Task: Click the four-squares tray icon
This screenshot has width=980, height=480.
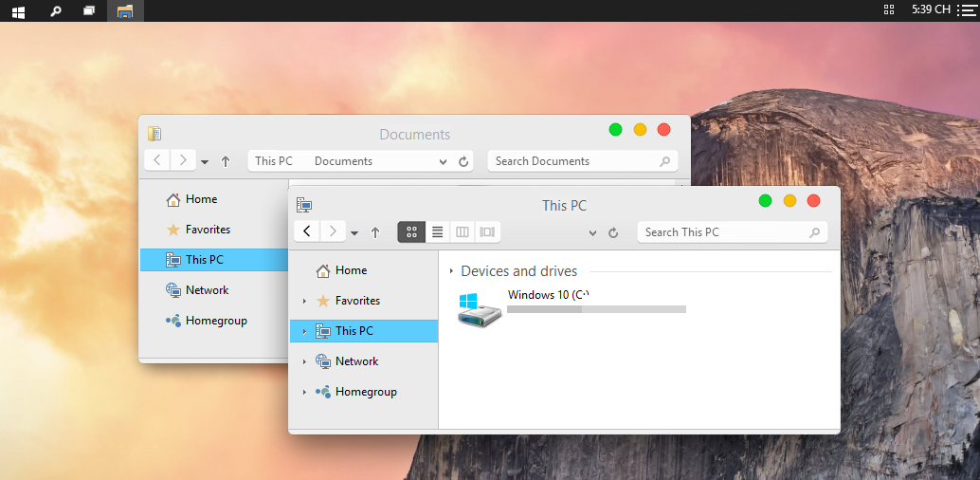Action: tap(889, 9)
